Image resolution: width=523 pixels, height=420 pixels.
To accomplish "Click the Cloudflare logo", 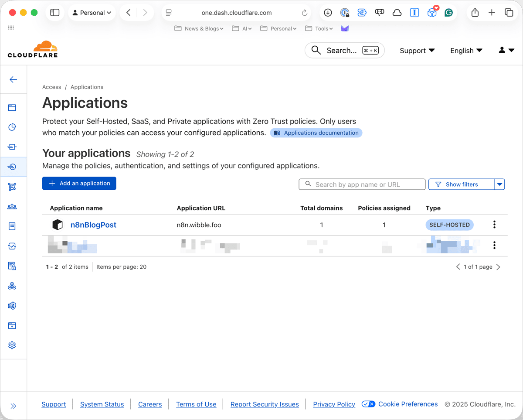I will point(32,49).
